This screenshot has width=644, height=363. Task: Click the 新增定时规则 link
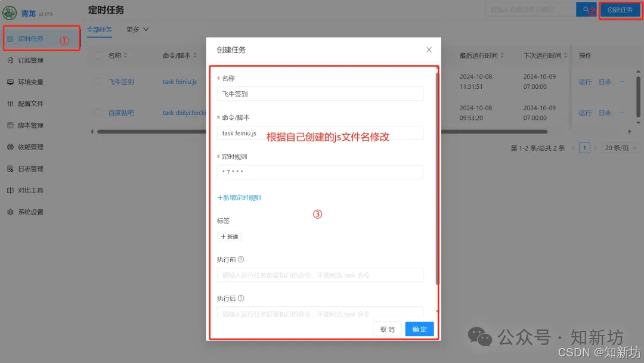click(x=239, y=197)
